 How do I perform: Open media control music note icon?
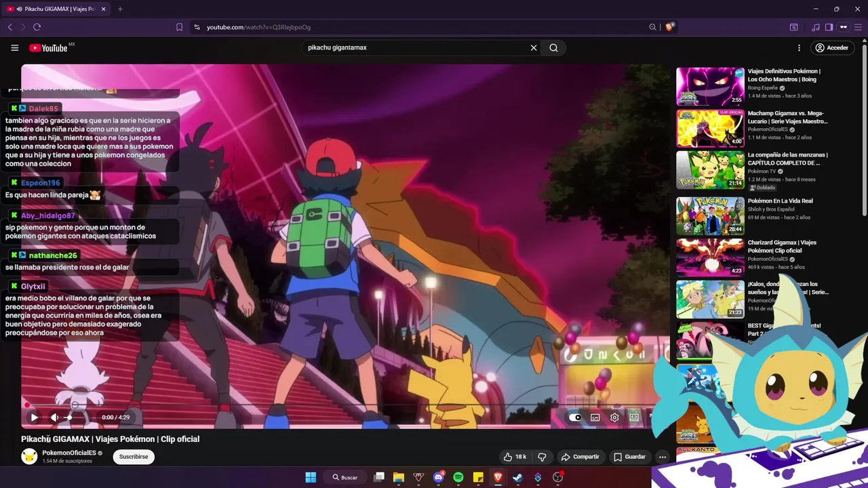[815, 27]
